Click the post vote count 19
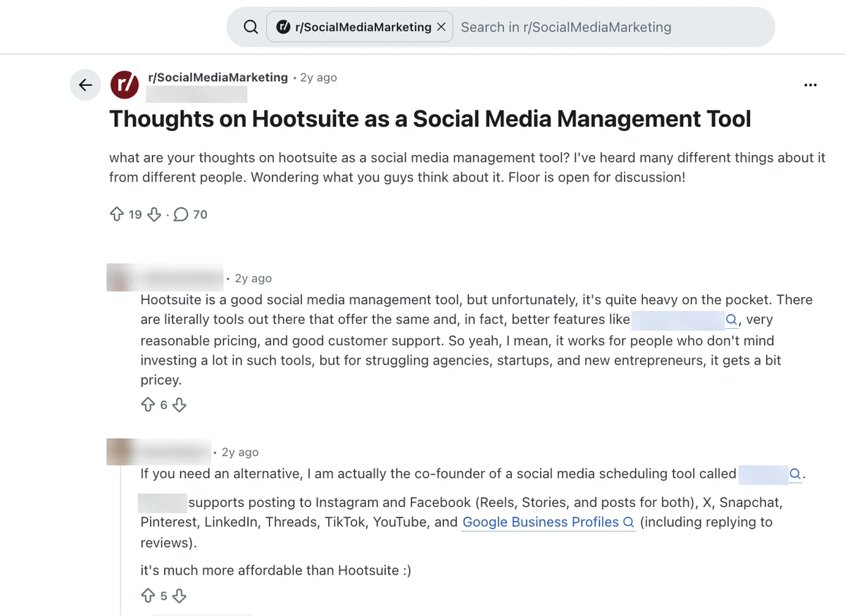 point(135,215)
